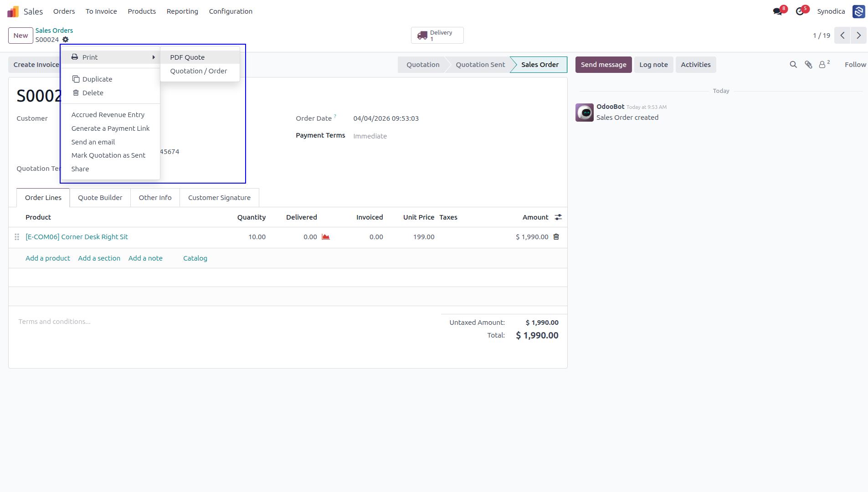Image resolution: width=868 pixels, height=492 pixels.
Task: Open the conversations chat icon
Action: coord(778,11)
